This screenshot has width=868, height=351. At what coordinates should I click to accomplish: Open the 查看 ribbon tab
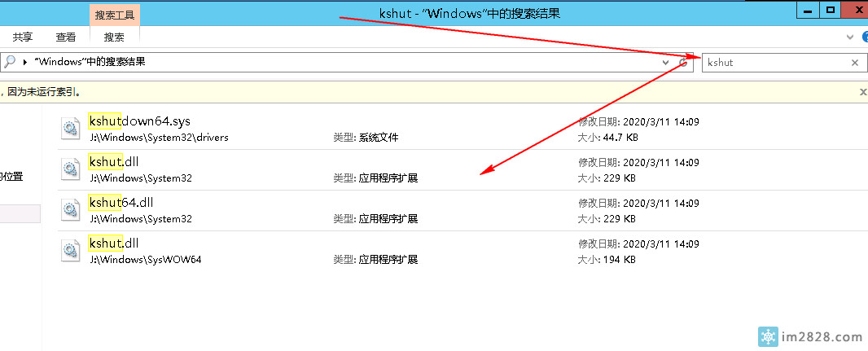click(66, 37)
